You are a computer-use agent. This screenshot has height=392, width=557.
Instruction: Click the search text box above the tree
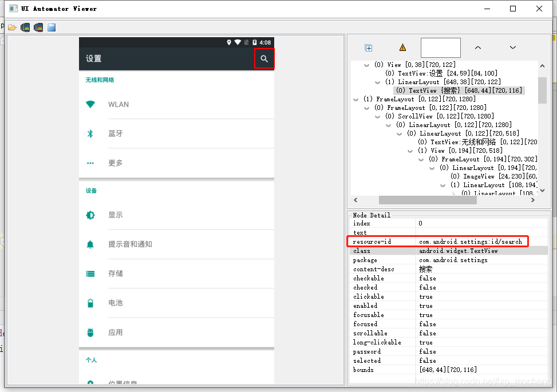(x=440, y=47)
